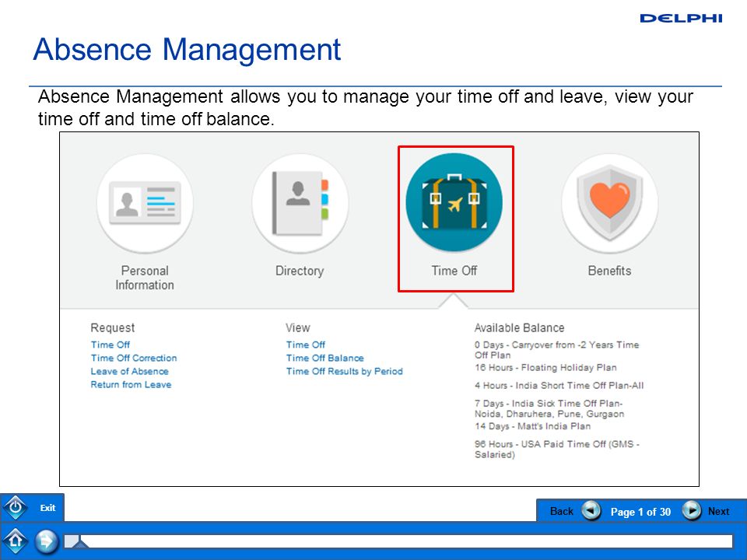Click the Time Off label under suitcase

(454, 271)
